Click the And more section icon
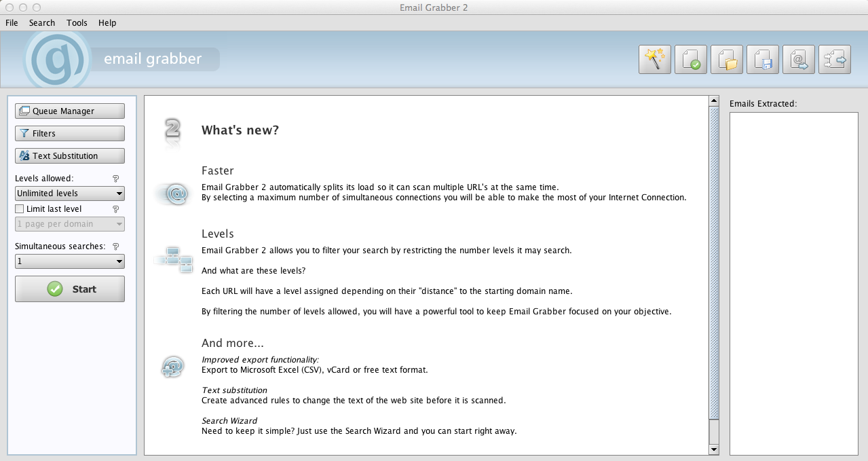 point(172,367)
